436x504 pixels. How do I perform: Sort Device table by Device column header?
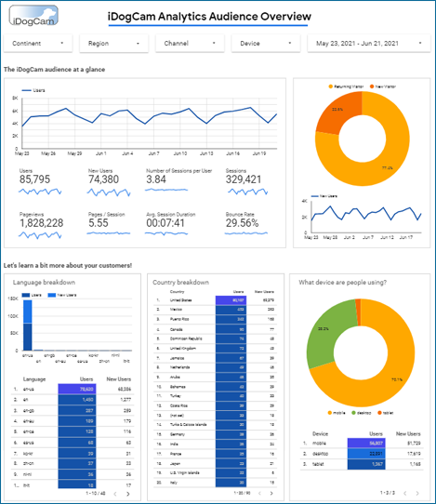[x=321, y=434]
